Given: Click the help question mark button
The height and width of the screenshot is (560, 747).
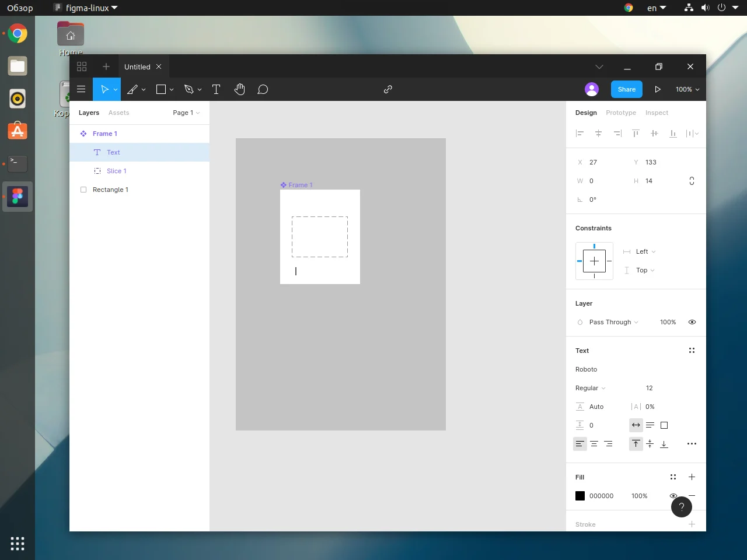Looking at the screenshot, I should [681, 507].
